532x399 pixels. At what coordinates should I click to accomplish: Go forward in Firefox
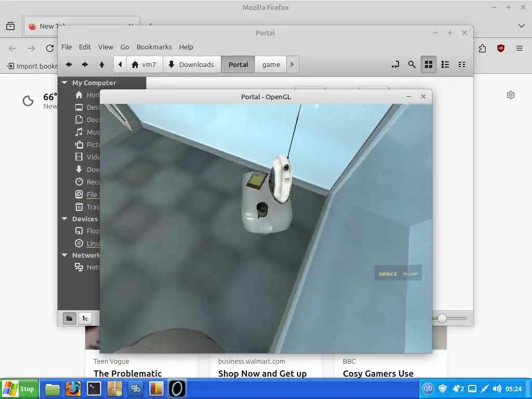pos(31,48)
